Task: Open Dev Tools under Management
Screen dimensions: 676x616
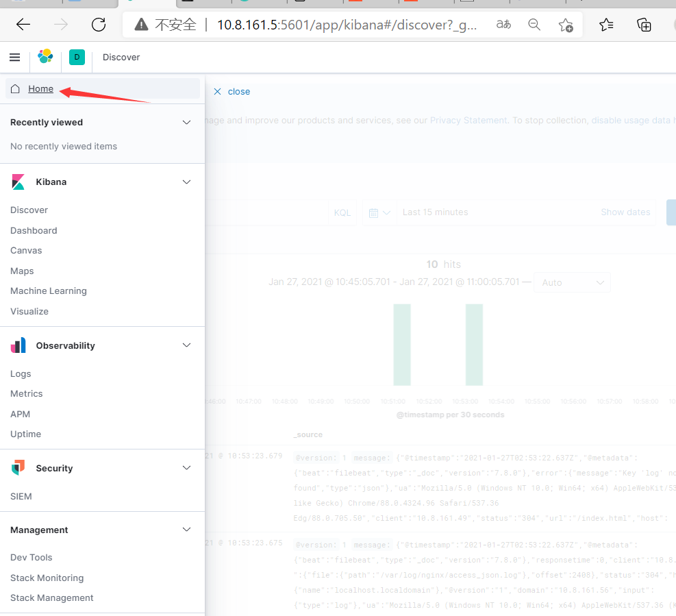Action: (x=31, y=558)
